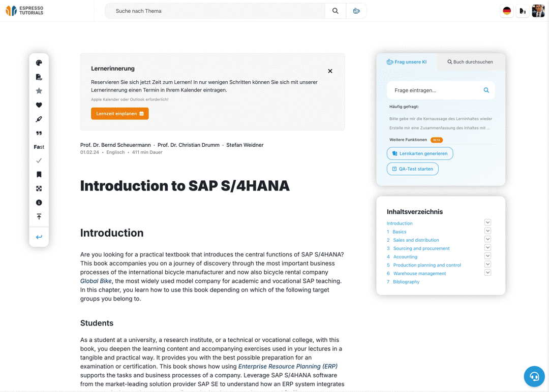Submit the AI question with magnifier icon
This screenshot has width=549, height=392.
(486, 90)
